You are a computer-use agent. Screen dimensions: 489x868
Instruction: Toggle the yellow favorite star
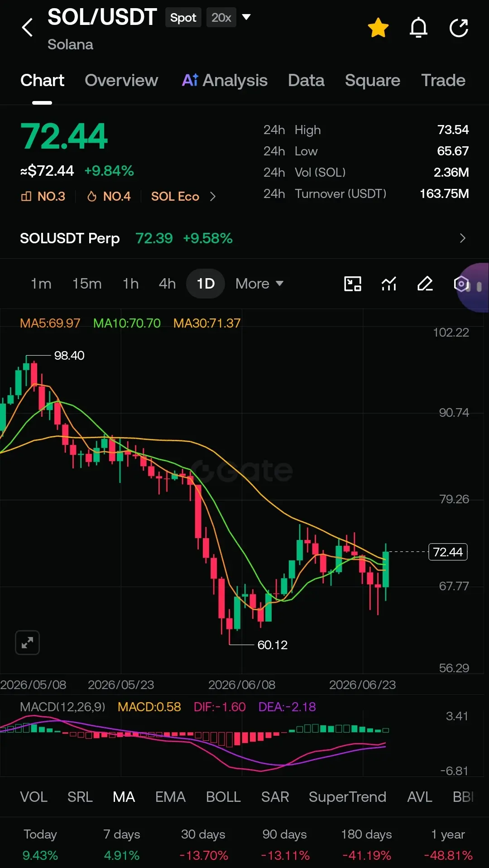coord(378,28)
